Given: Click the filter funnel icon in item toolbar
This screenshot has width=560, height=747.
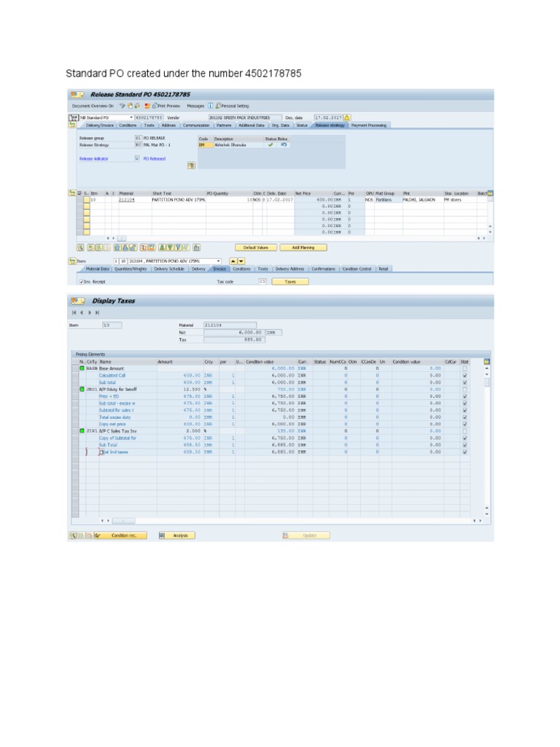Looking at the screenshot, I should pyautogui.click(x=178, y=247).
